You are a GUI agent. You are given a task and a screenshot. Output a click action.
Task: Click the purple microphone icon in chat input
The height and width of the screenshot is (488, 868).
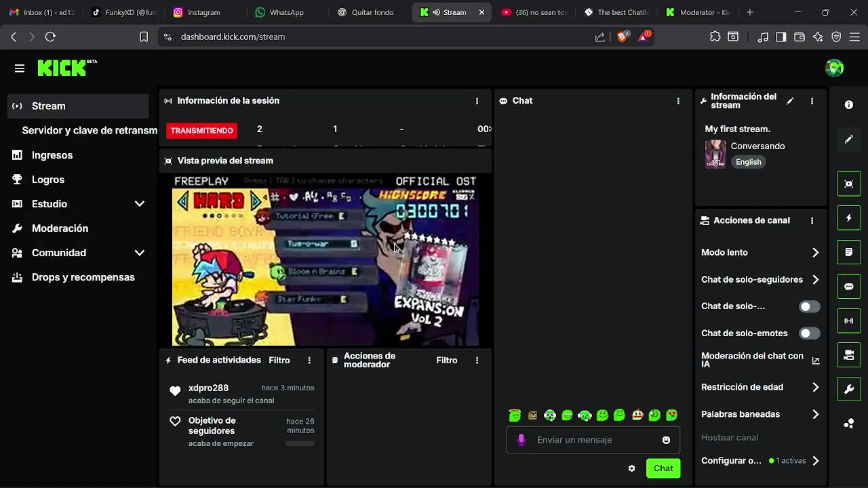(521, 440)
